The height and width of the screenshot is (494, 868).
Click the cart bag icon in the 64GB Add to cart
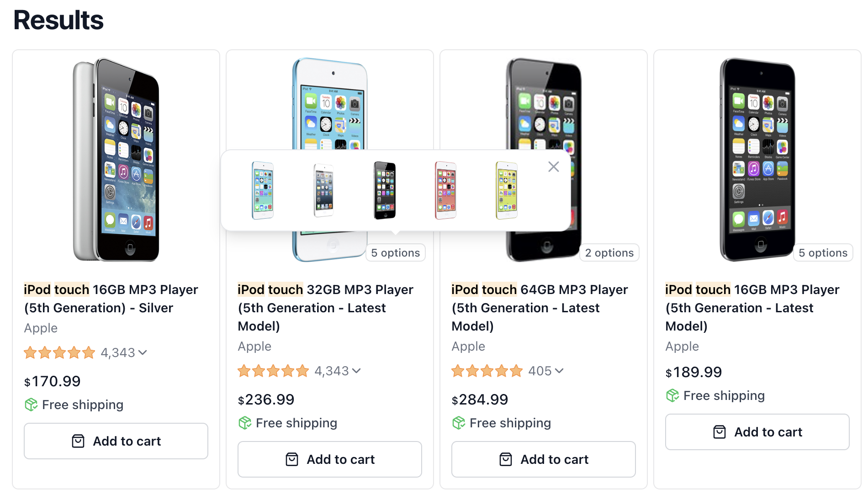coord(505,459)
